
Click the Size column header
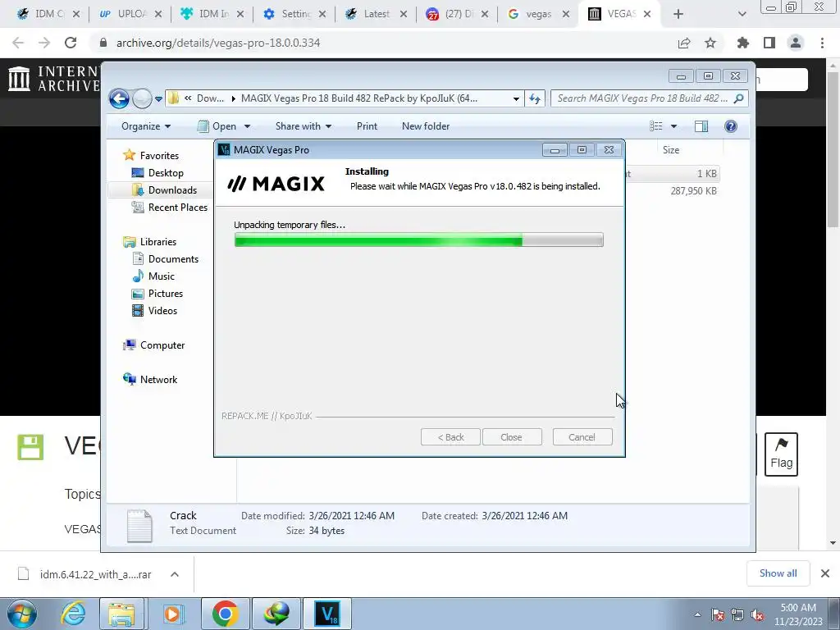671,150
